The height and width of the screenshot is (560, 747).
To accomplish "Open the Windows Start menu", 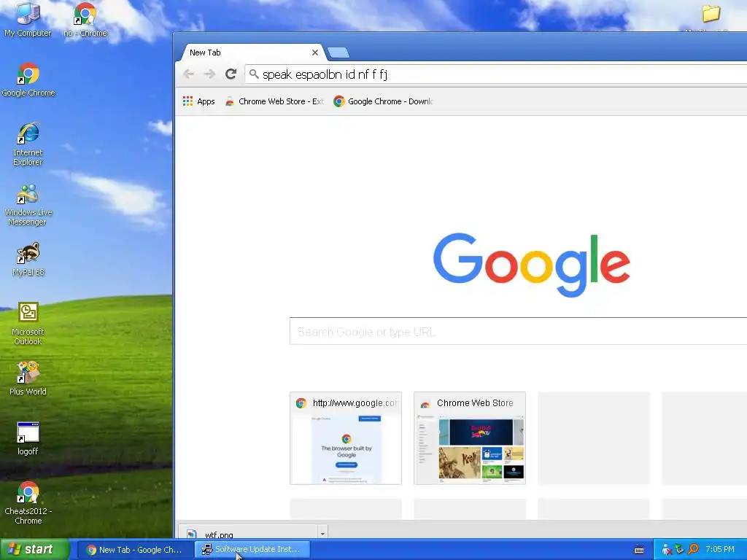I will (x=35, y=550).
